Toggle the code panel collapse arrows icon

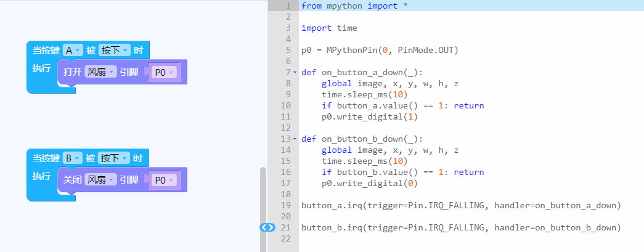click(x=267, y=227)
